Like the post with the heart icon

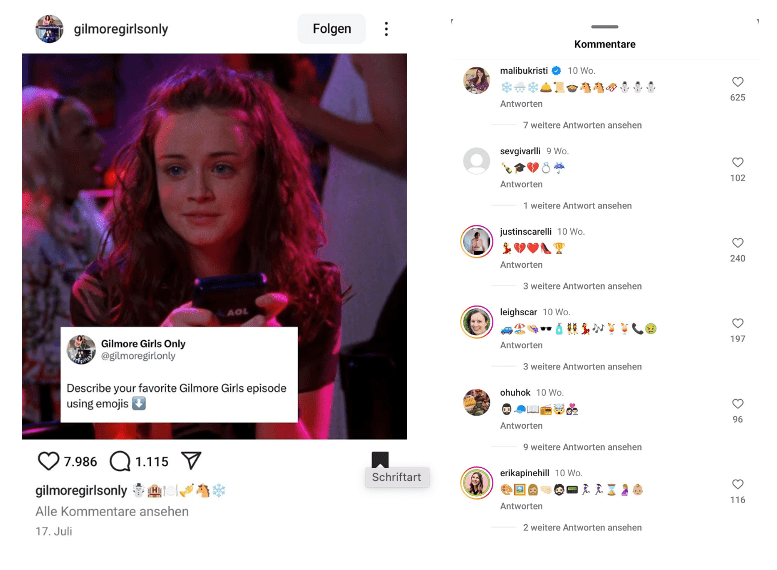point(48,461)
